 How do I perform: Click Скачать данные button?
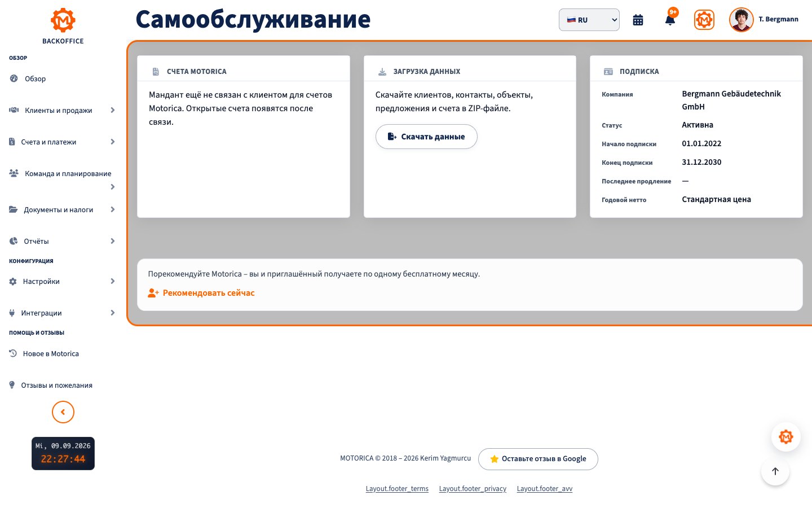tap(426, 137)
